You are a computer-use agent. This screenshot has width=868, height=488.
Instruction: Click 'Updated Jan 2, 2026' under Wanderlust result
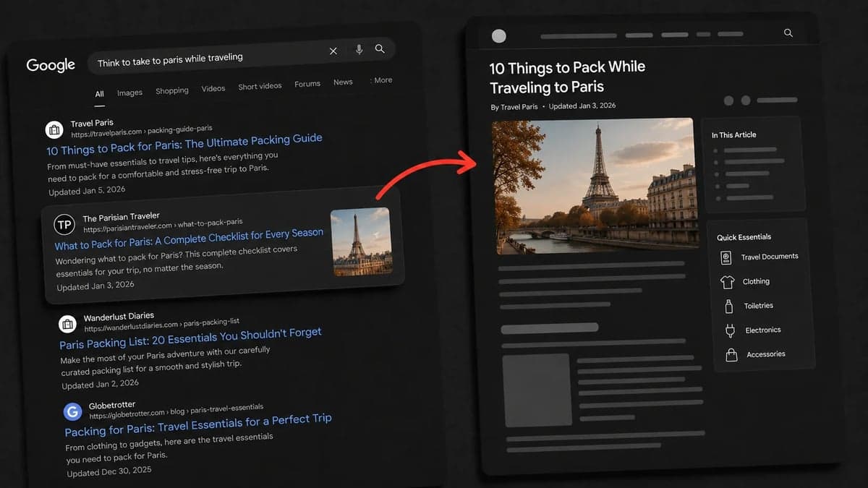[x=100, y=385]
